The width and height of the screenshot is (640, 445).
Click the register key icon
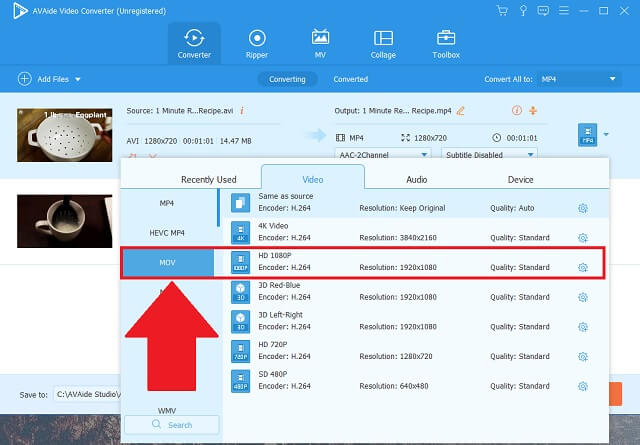[x=523, y=11]
